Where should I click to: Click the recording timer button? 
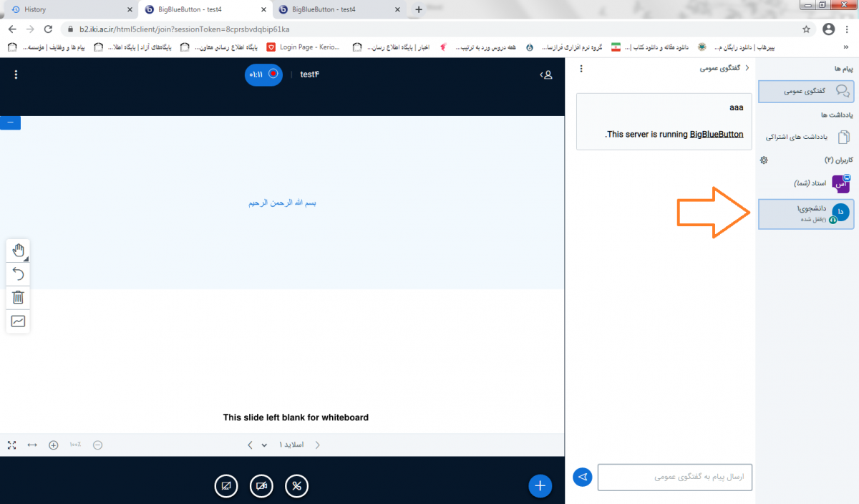[263, 74]
